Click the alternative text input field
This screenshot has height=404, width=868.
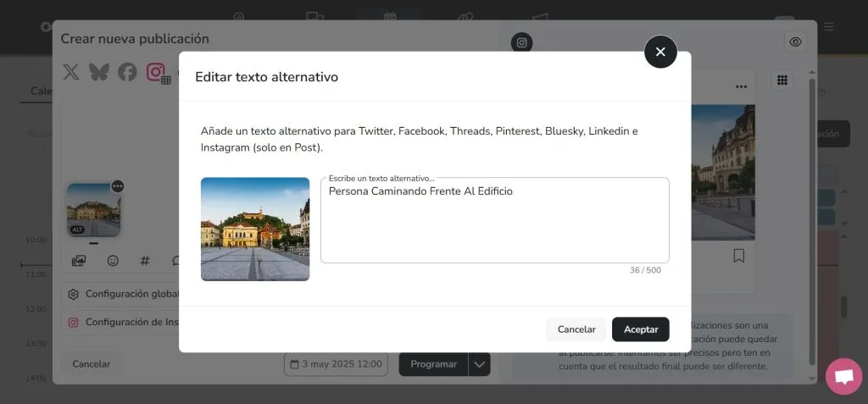(494, 222)
